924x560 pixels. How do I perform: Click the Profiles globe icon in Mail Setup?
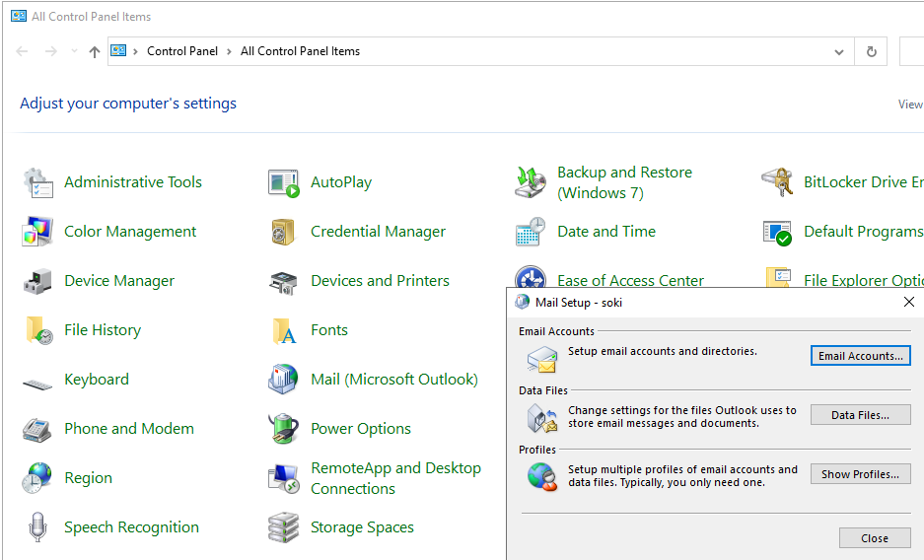[542, 477]
